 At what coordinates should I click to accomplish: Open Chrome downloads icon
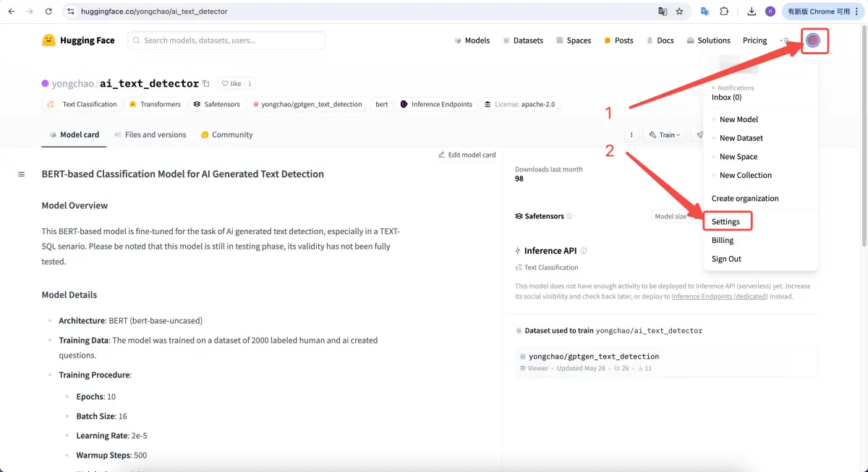(752, 12)
